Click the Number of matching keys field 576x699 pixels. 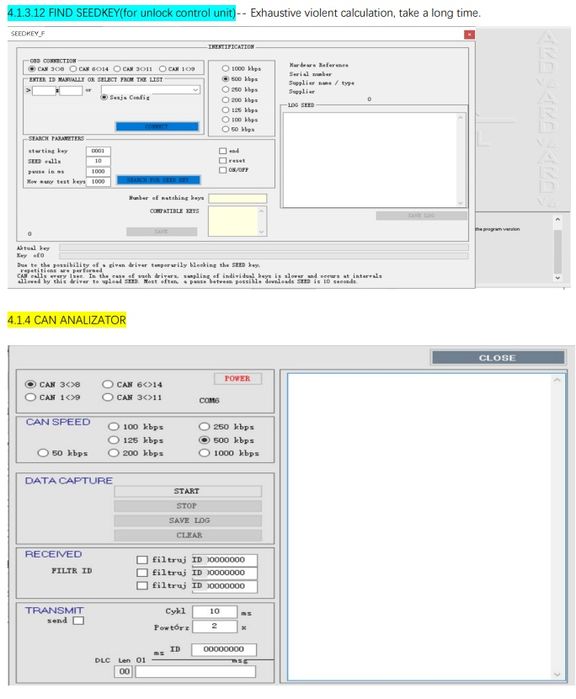238,198
